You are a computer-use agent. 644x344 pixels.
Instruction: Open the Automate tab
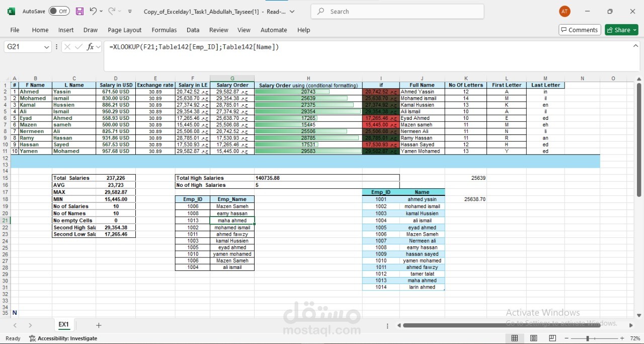[274, 30]
